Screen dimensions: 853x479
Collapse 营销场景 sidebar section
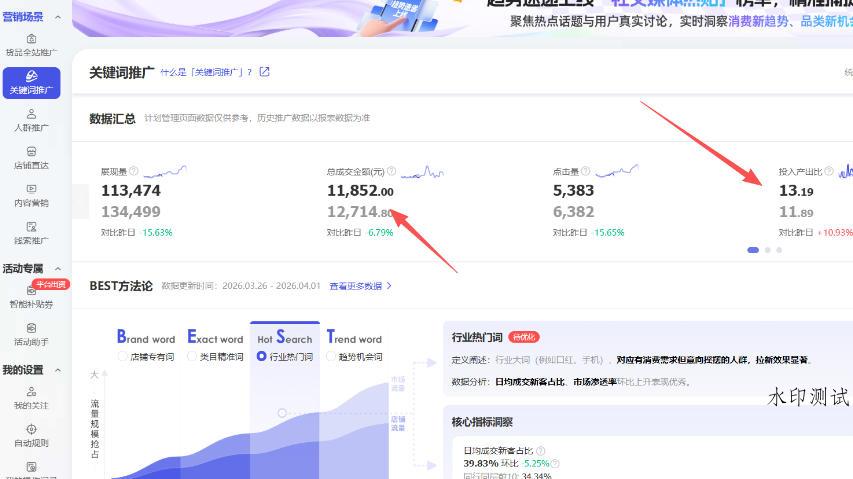58,17
